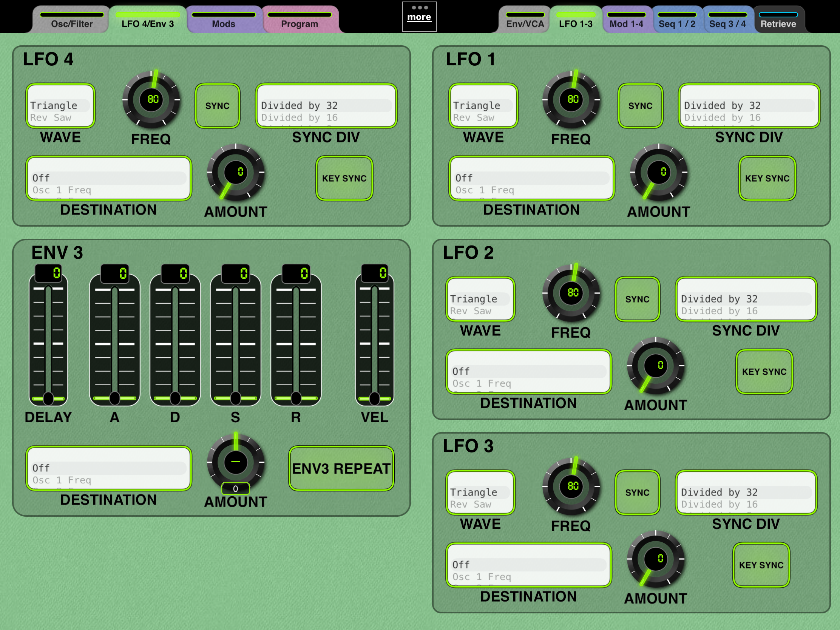
Task: Click the LFO 2 FREQ knob
Action: tap(571, 293)
